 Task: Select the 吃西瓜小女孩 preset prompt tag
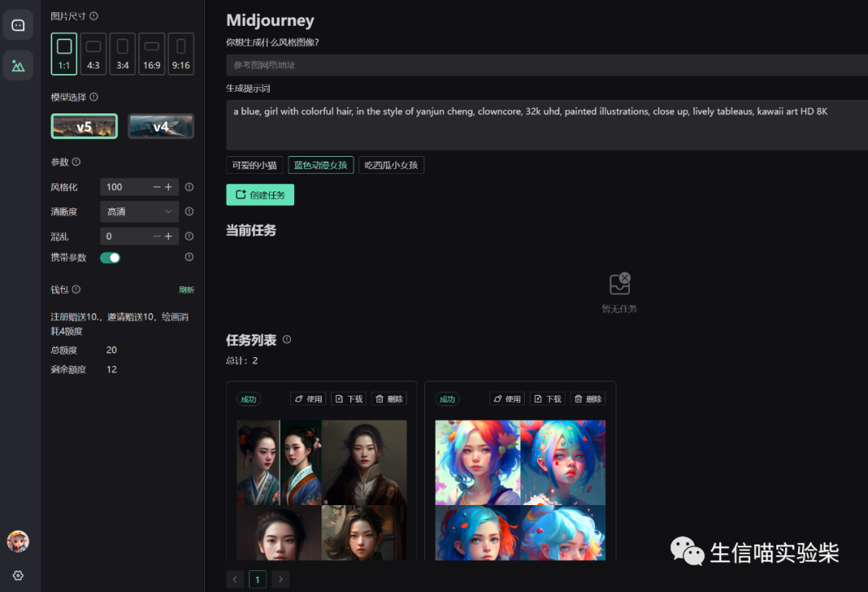coord(391,165)
